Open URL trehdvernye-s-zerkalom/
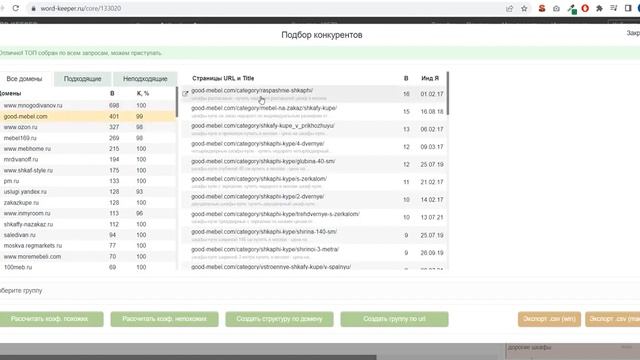Screen dimensions: 640x360 pos(275,214)
